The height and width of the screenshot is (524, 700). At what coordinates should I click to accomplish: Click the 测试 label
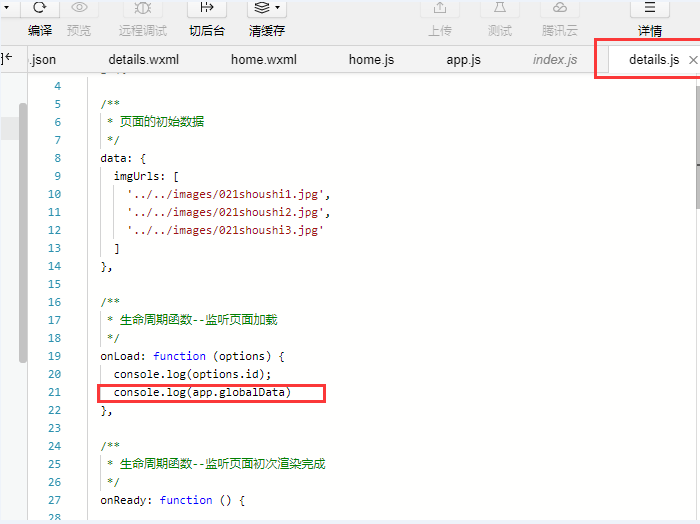tap(500, 31)
